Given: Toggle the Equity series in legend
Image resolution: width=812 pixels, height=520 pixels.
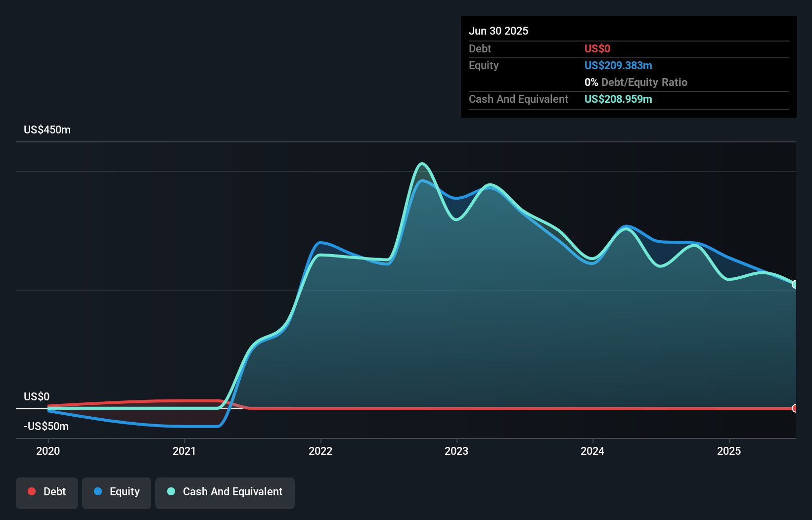Looking at the screenshot, I should [x=117, y=492].
